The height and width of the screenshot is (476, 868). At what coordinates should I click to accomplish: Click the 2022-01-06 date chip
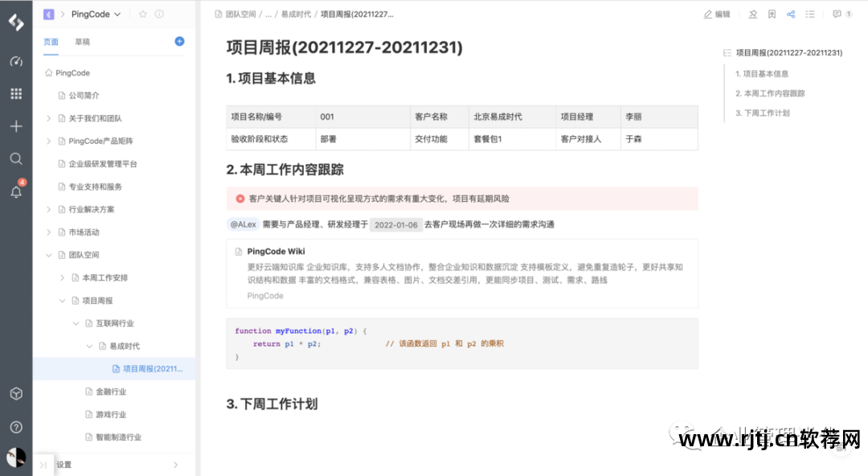395,224
